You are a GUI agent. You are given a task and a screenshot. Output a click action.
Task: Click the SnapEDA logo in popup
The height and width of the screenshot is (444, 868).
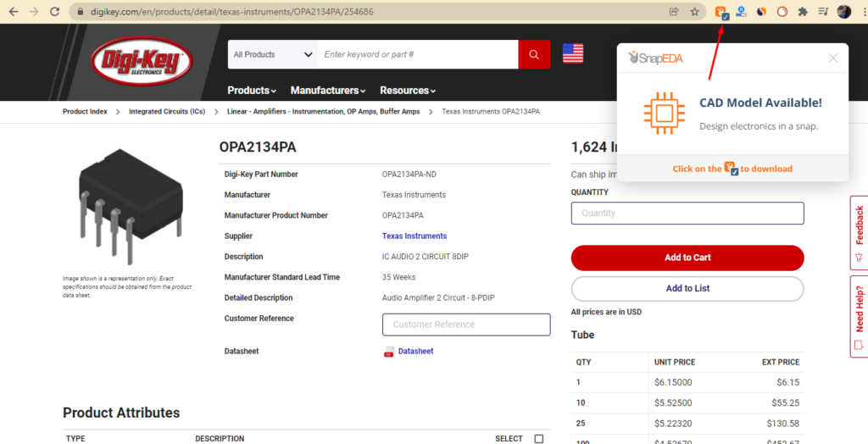point(655,58)
